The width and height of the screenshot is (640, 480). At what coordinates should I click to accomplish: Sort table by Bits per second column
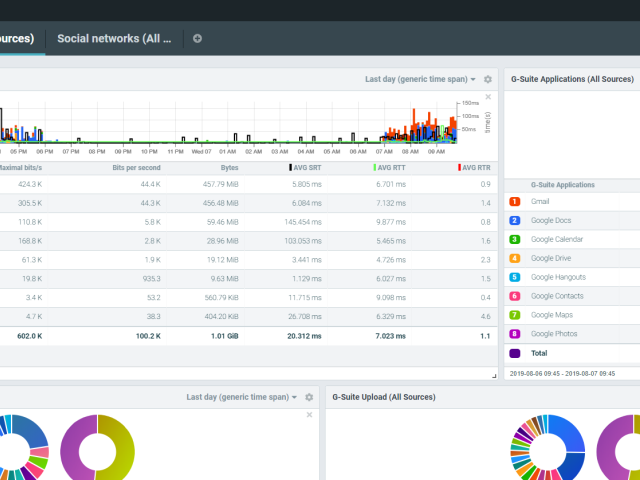click(x=137, y=167)
